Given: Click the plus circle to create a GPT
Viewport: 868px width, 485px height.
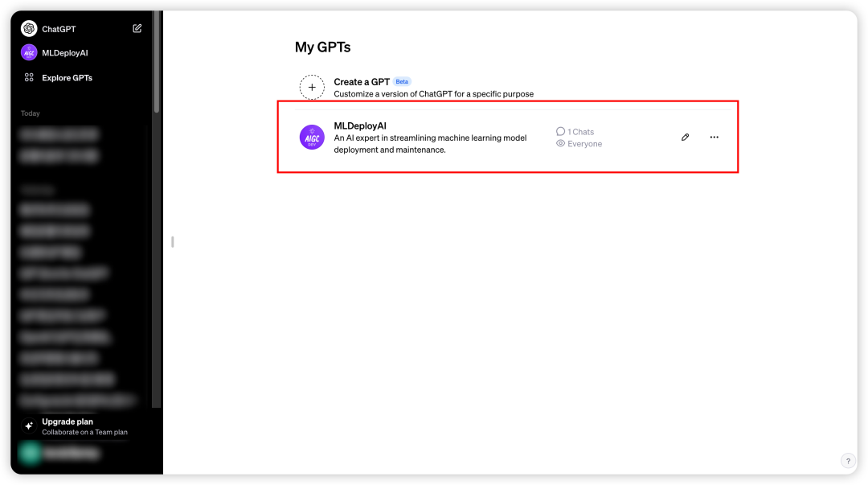Looking at the screenshot, I should [312, 87].
